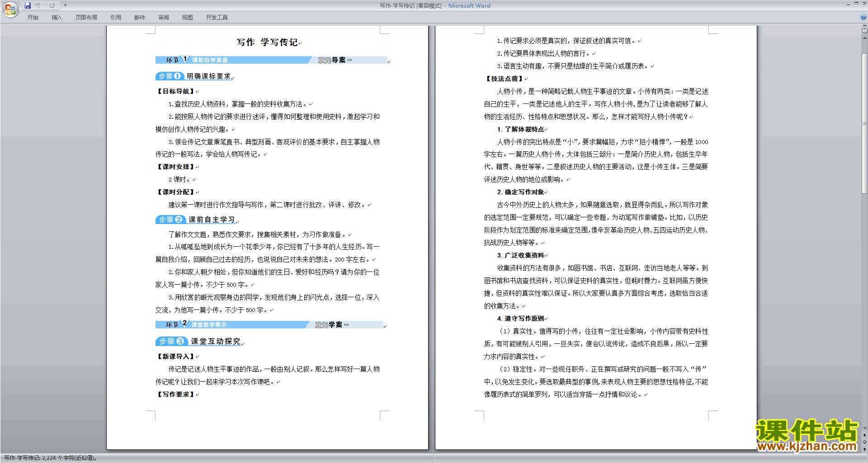Open the 审阅 ribbon tab
868x463 pixels.
tap(164, 18)
